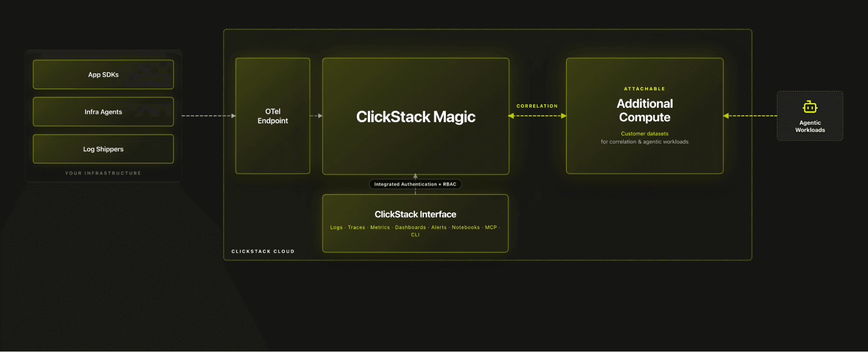Click the Customer datasets text

(x=644, y=134)
